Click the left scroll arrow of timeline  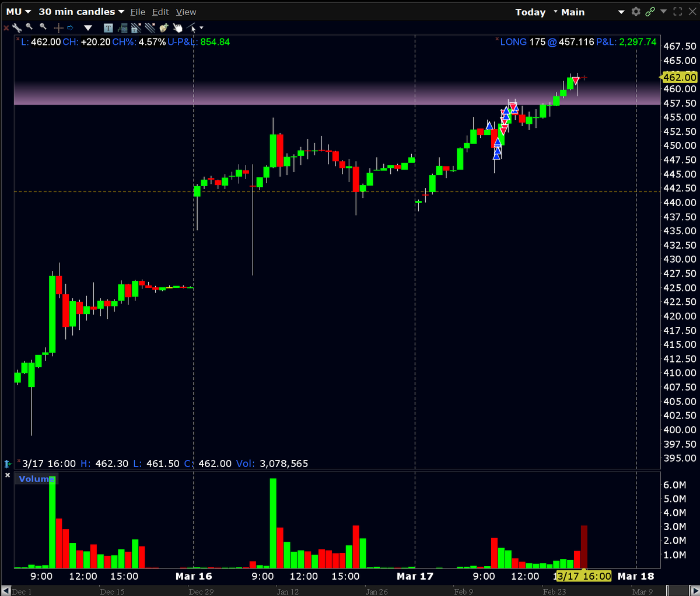[5, 591]
